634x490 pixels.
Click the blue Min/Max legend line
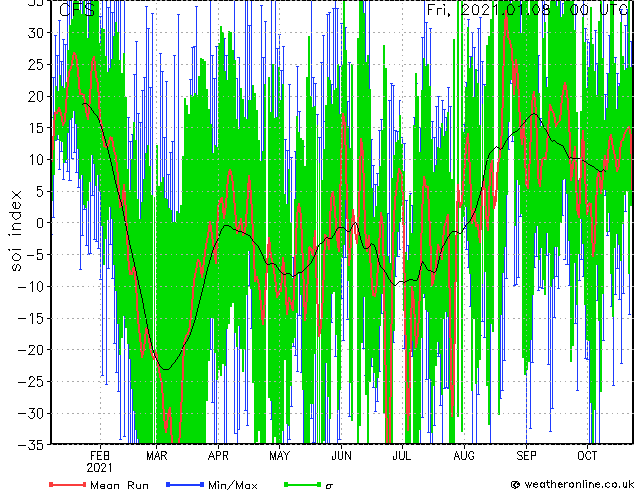tap(185, 484)
